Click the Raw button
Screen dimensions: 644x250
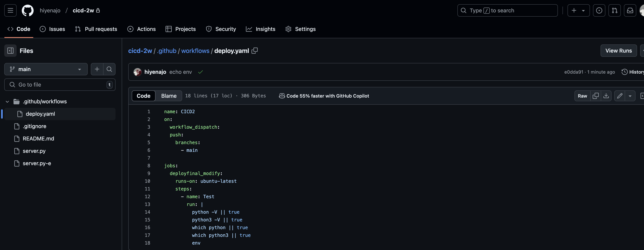(x=582, y=96)
